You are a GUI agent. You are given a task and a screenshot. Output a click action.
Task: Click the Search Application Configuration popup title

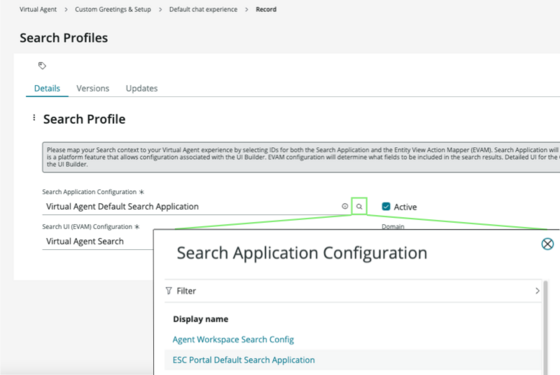point(302,253)
